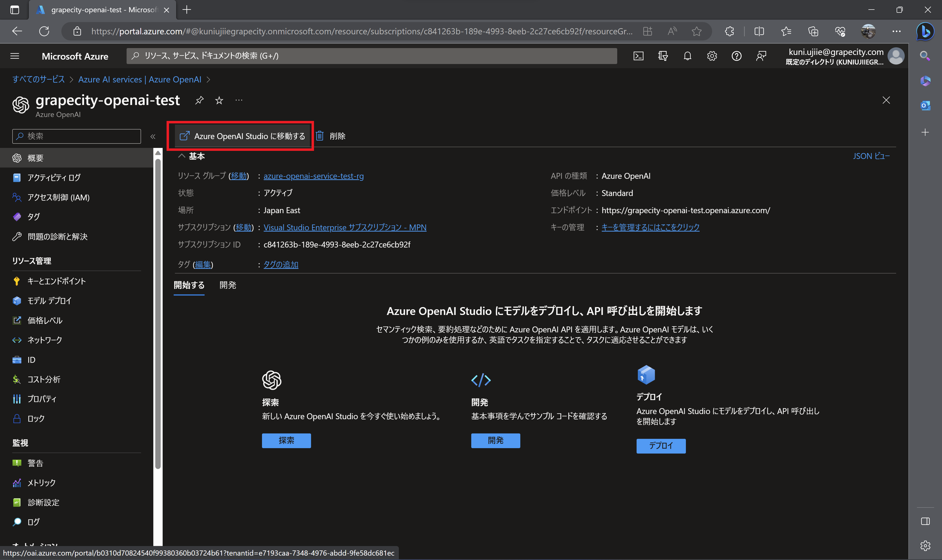The height and width of the screenshot is (560, 942).
Task: Open Visual Studio Enterprise subscription link
Action: click(345, 227)
